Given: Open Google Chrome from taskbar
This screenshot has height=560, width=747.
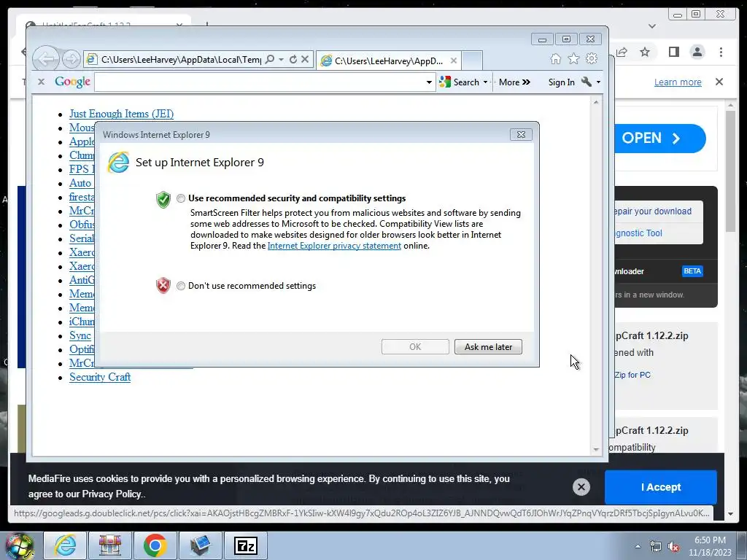Looking at the screenshot, I should tap(155, 545).
